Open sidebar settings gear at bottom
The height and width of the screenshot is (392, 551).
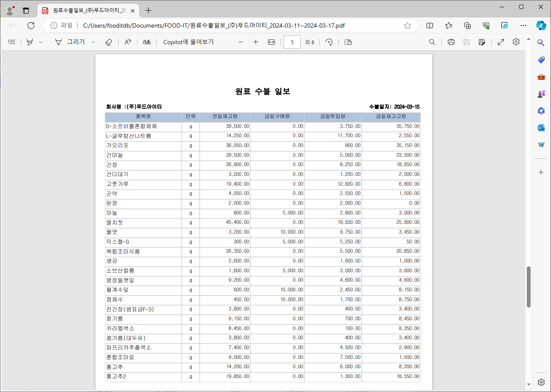[x=541, y=382]
